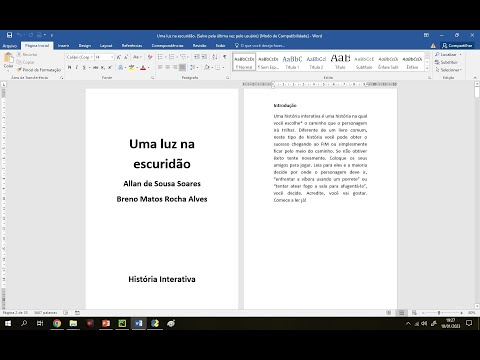Open File Explorer from the taskbar

73,323
